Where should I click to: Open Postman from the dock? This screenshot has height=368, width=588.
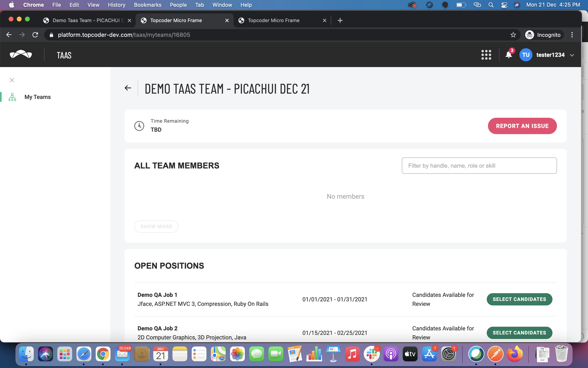point(496,354)
